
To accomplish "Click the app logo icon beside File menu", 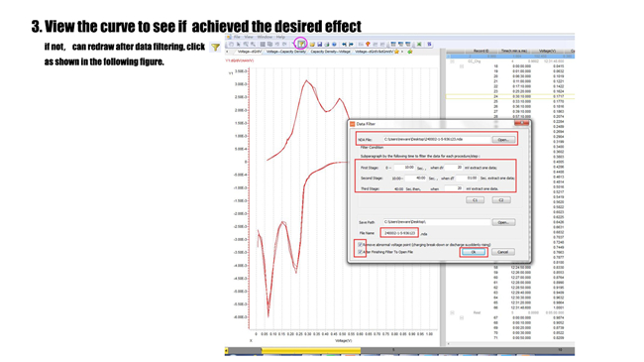I will pyautogui.click(x=228, y=37).
